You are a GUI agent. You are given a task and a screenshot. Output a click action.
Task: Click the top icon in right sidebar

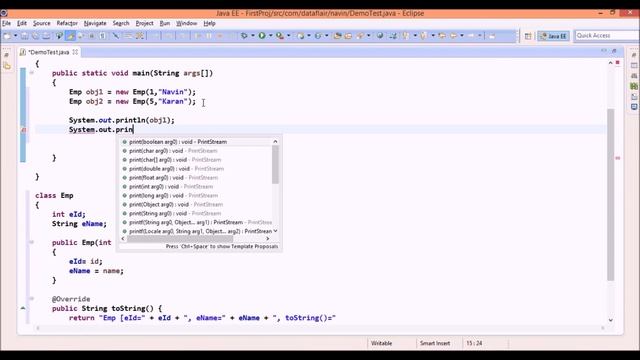click(x=634, y=55)
